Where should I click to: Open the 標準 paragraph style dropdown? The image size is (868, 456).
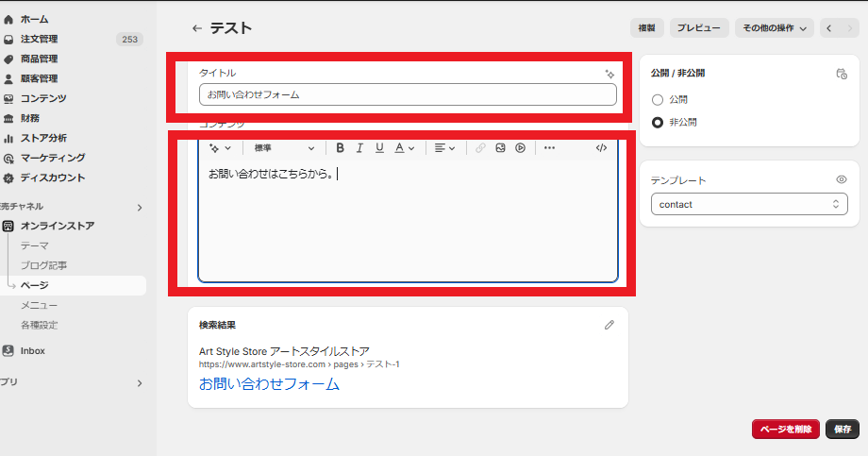284,148
